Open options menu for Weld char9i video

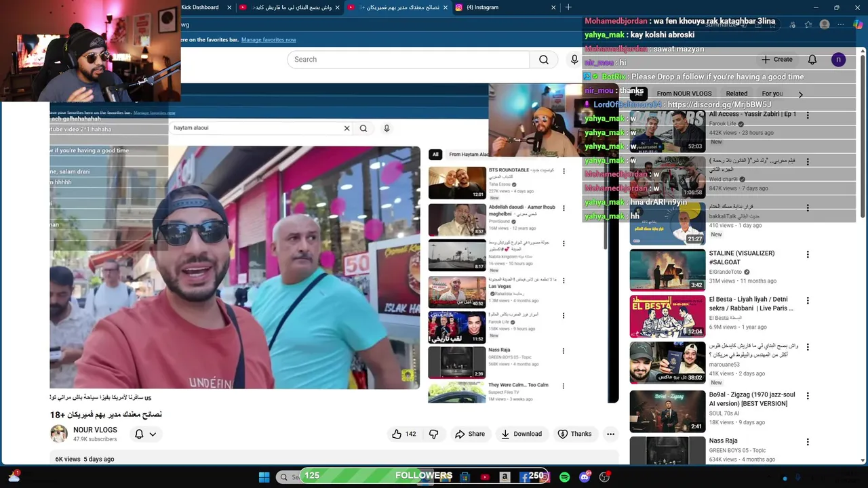808,162
